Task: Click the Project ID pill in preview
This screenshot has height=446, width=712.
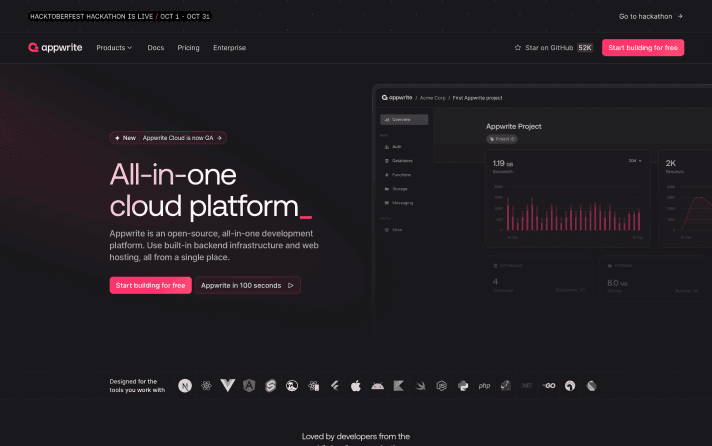Action: pos(502,139)
